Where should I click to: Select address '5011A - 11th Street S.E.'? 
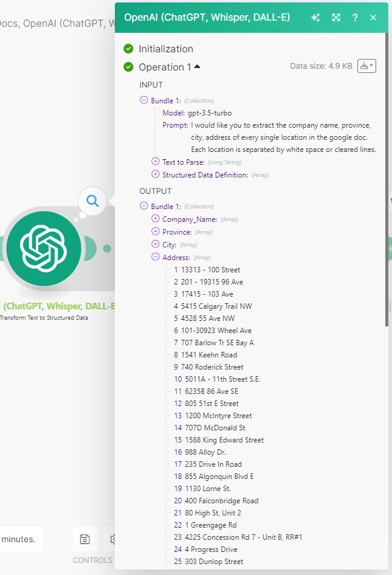click(x=222, y=379)
